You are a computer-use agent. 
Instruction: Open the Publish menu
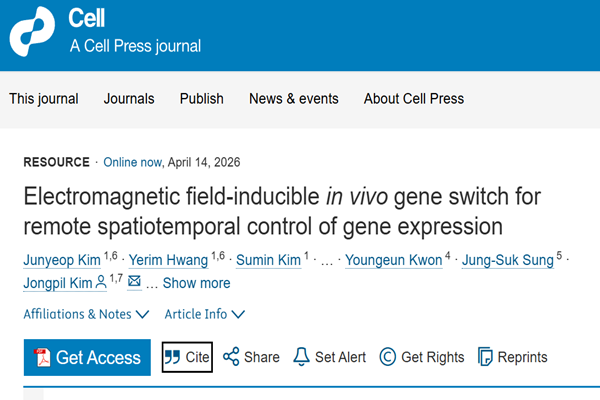[x=201, y=99]
